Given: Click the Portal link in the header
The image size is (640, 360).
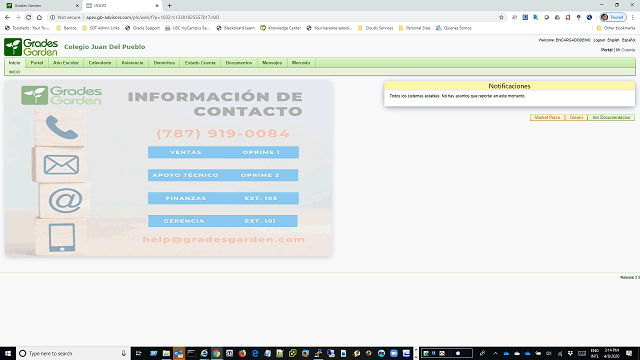Looking at the screenshot, I should 607,50.
